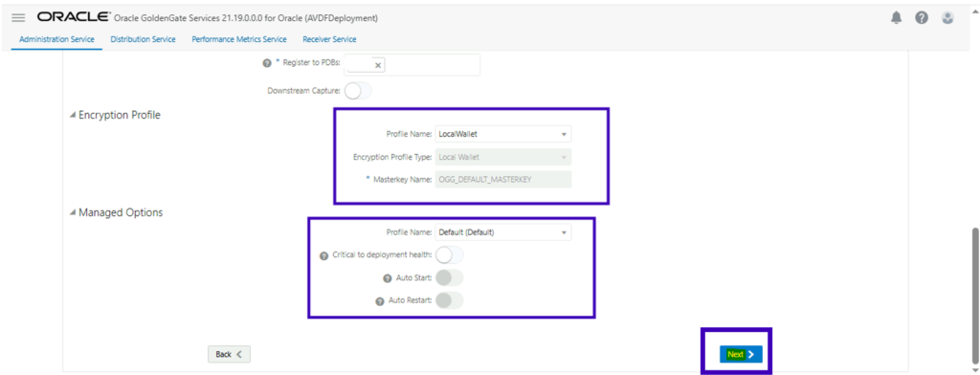Open the notifications bell
Image resolution: width=980 pixels, height=375 pixels.
click(x=896, y=18)
